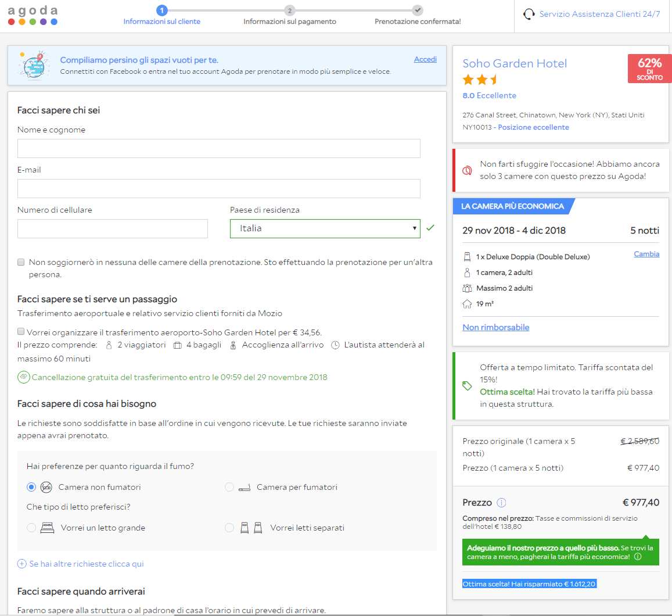Click the green validation checkmark beside country
Viewport: 672px width, 616px height.
click(430, 228)
